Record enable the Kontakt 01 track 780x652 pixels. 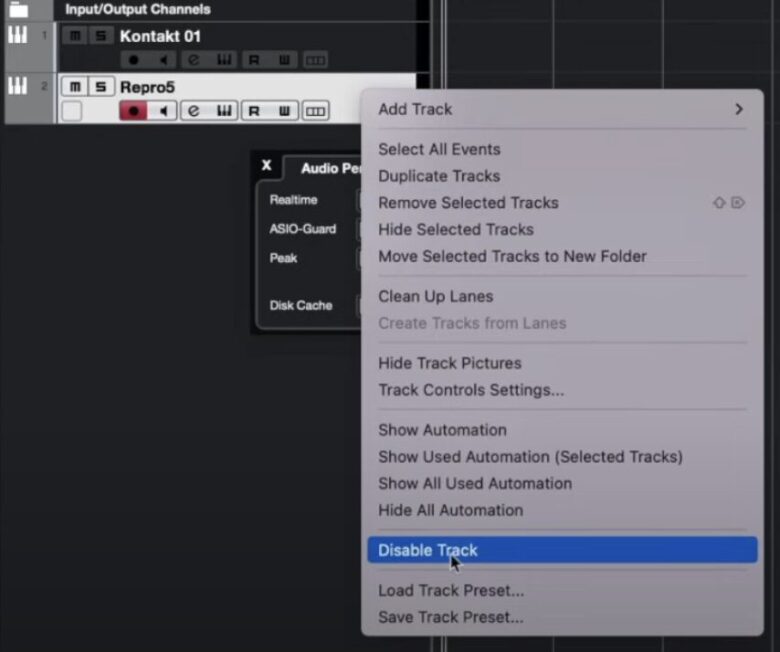(132, 60)
